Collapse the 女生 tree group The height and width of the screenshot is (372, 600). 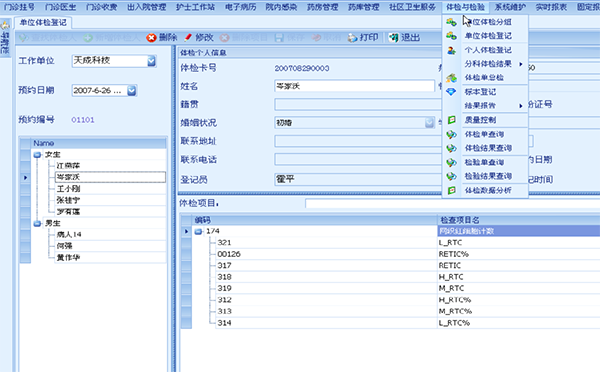(37, 155)
